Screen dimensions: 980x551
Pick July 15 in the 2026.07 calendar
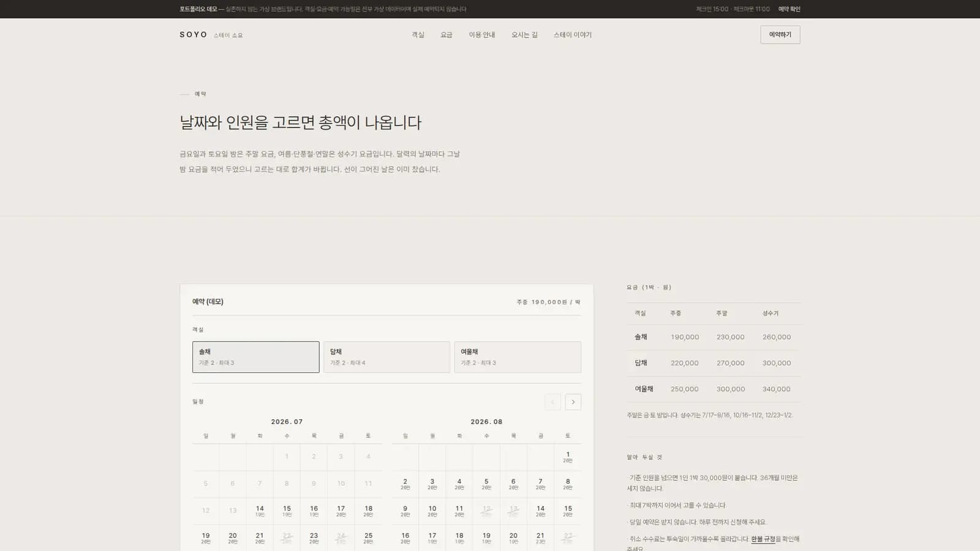287,511
